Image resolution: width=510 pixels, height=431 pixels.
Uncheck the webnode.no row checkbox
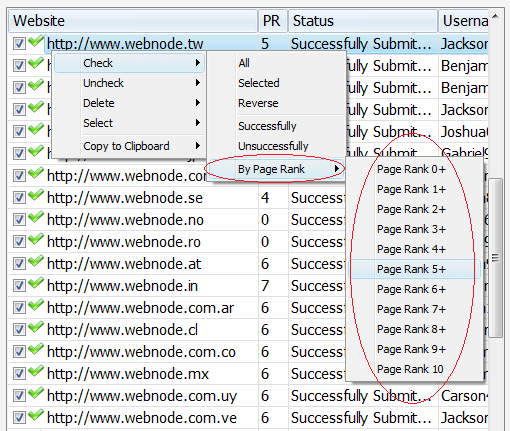19,219
